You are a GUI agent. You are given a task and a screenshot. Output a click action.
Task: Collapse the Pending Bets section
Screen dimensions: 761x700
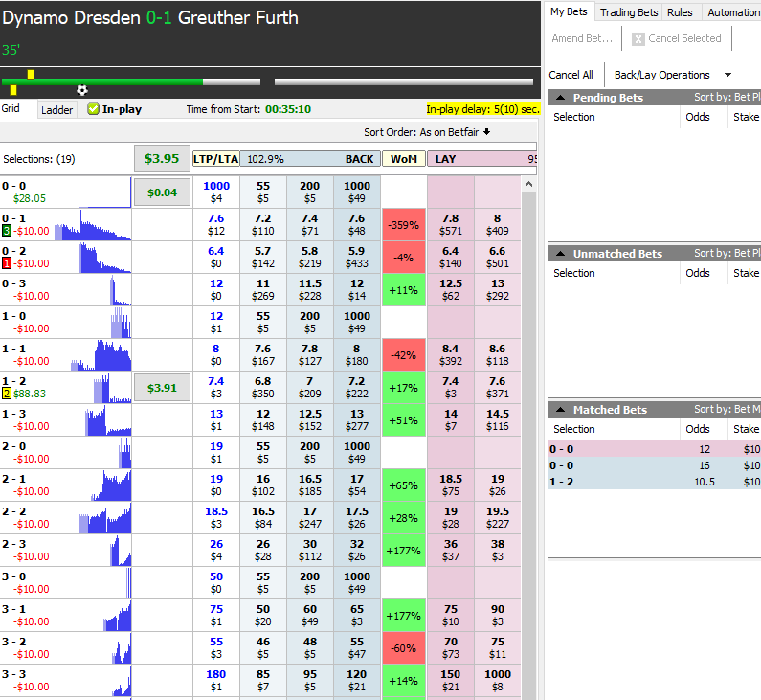[560, 98]
